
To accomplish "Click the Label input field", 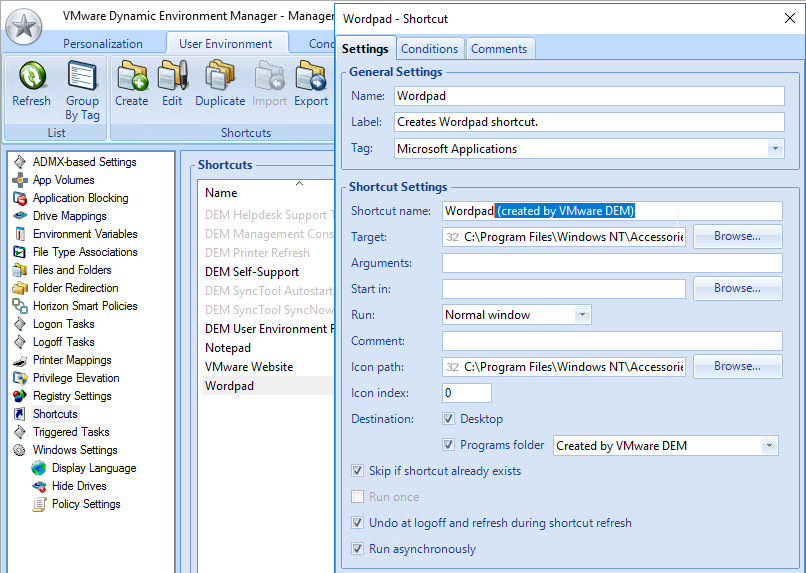I will (589, 122).
